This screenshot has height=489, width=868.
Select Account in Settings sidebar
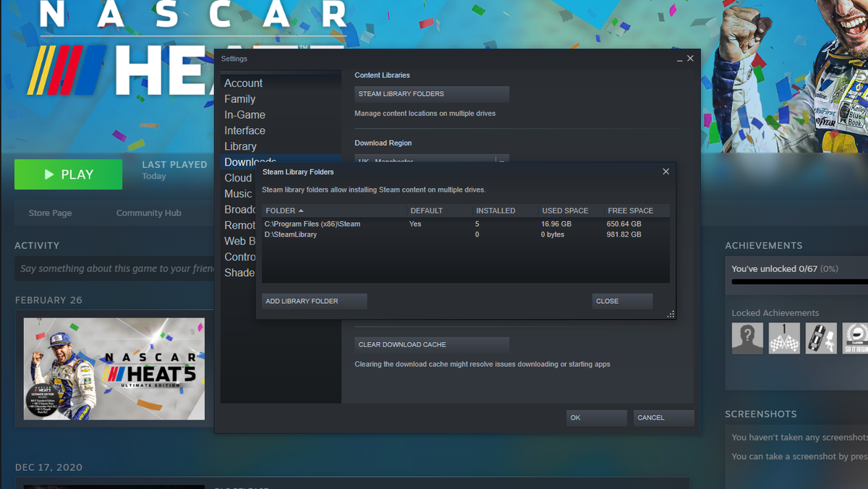point(243,83)
